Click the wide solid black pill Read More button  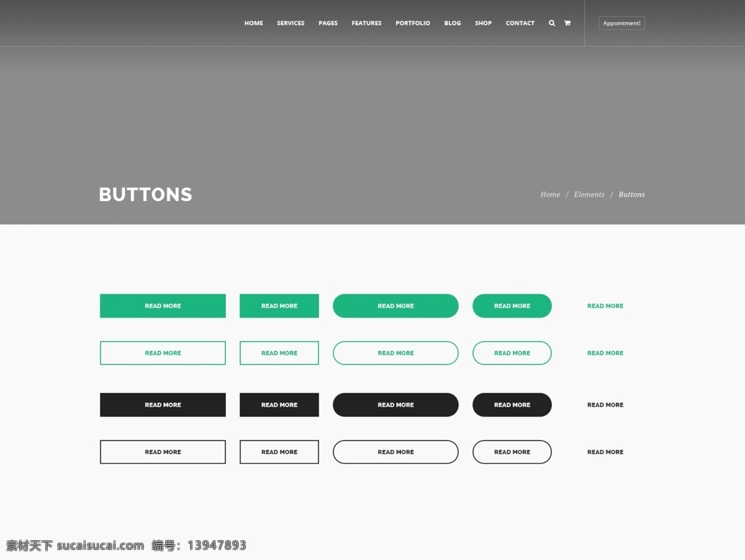point(395,405)
